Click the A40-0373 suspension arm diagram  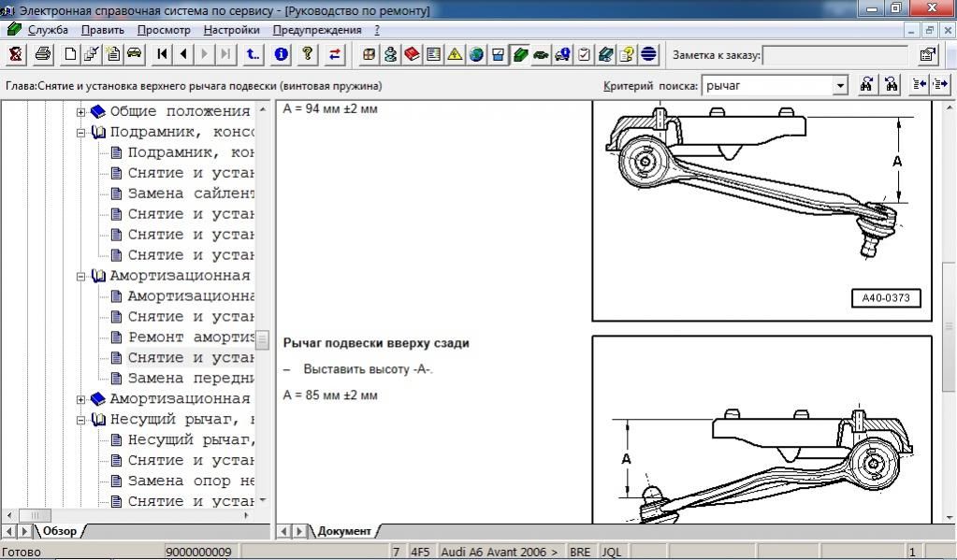(761, 210)
